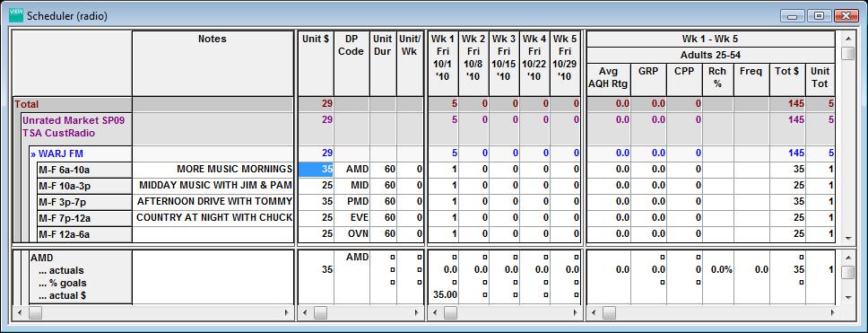
Task: Click the Wk 5 Fri 10/29 column header
Action: pyautogui.click(x=565, y=63)
